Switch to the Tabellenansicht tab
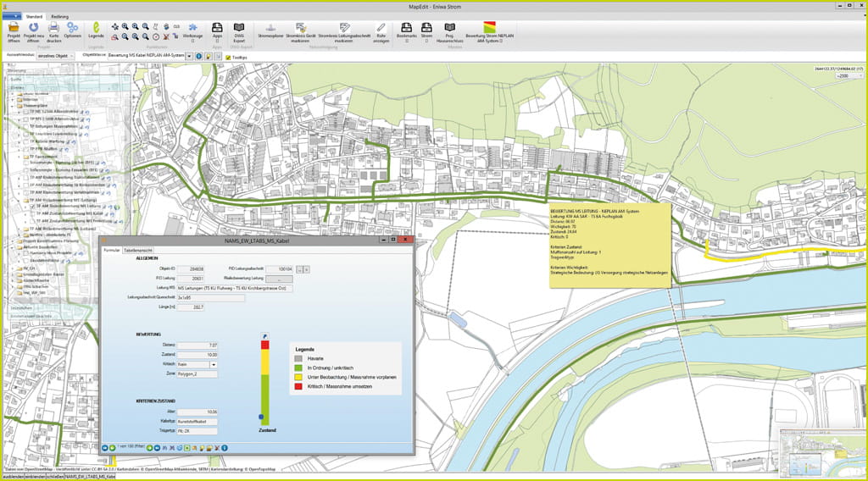Screen dimensions: 868x481 coord(138,251)
